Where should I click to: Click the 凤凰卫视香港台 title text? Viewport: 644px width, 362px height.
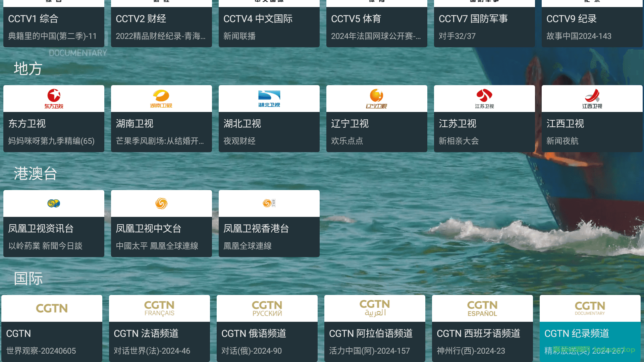[x=256, y=229]
